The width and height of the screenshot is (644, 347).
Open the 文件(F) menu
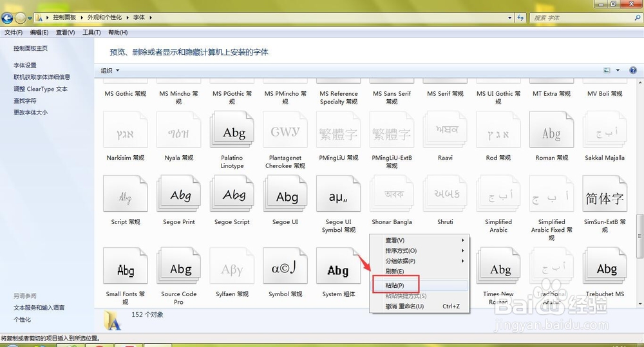(x=14, y=32)
